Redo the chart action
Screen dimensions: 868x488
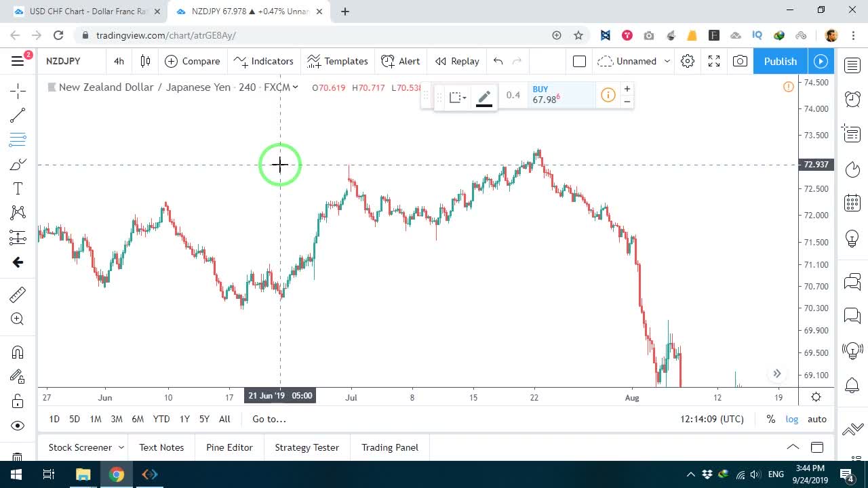pos(517,61)
